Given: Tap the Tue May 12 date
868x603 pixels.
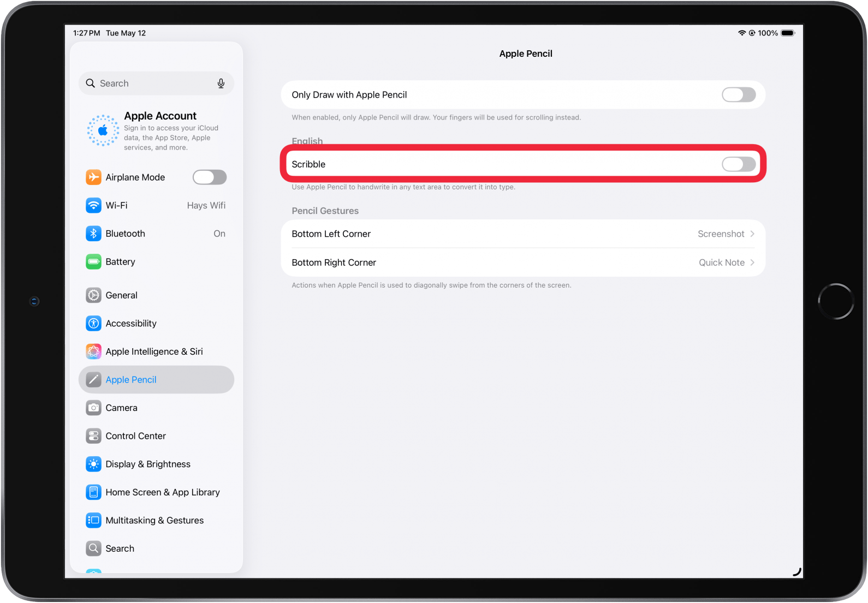Looking at the screenshot, I should pyautogui.click(x=126, y=33).
